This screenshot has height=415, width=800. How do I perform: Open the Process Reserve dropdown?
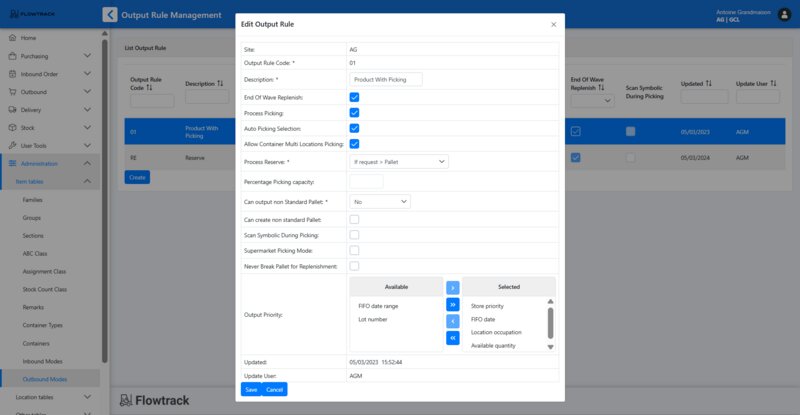[x=398, y=161]
